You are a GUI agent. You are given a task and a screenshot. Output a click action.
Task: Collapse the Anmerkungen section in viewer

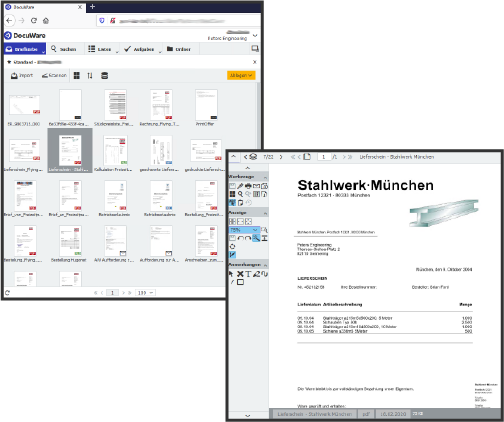(265, 265)
